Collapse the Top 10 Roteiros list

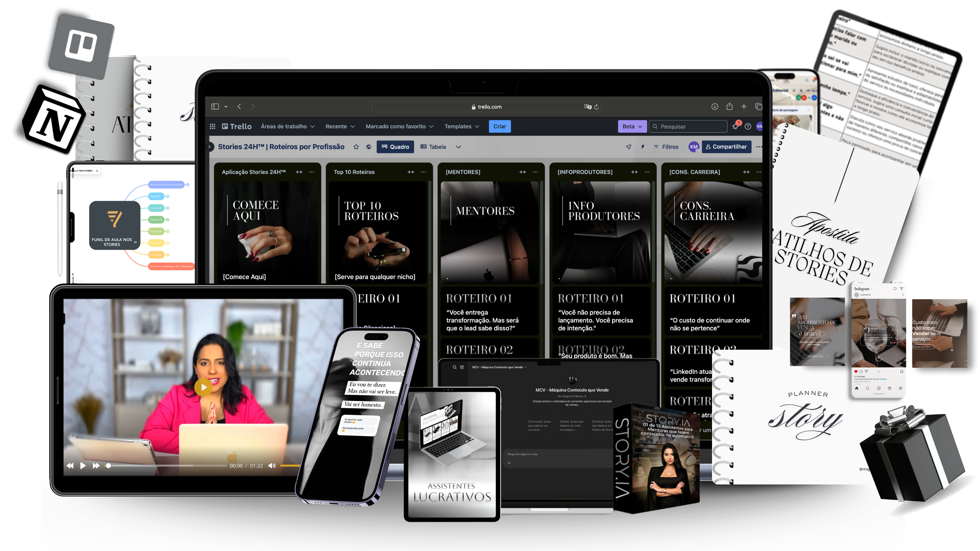point(411,172)
